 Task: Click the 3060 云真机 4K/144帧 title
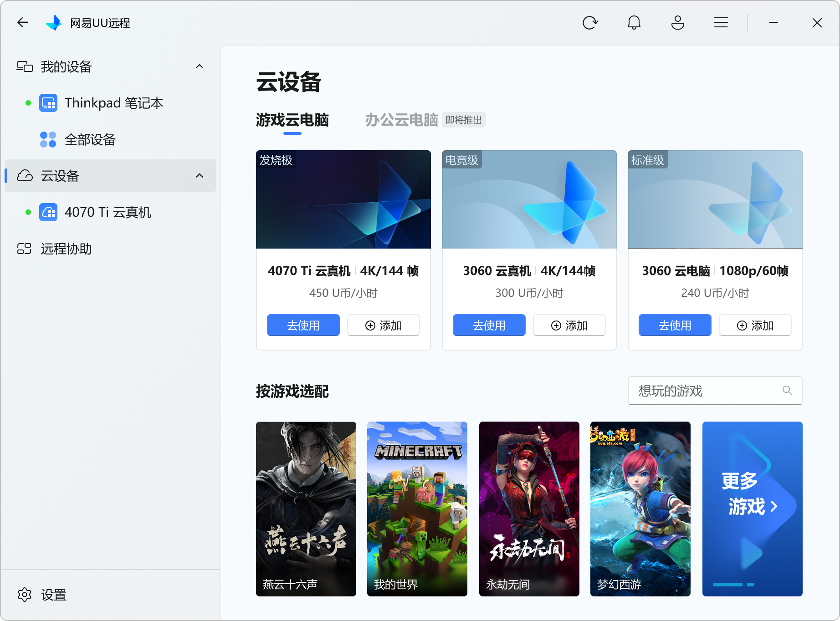(529, 271)
